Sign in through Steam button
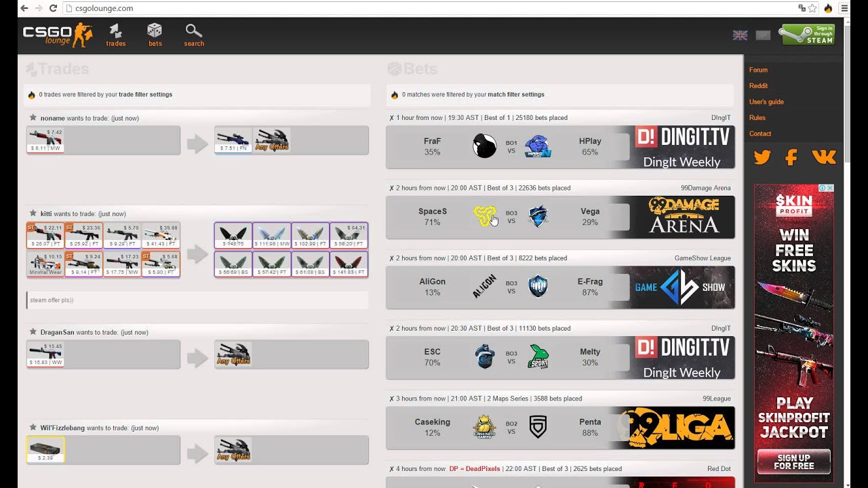The image size is (868, 488). tap(807, 35)
